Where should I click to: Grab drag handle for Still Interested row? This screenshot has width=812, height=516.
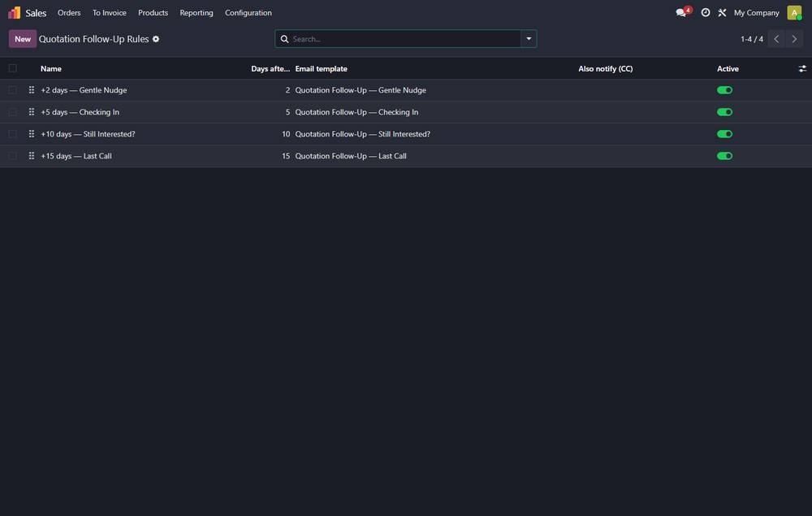32,133
